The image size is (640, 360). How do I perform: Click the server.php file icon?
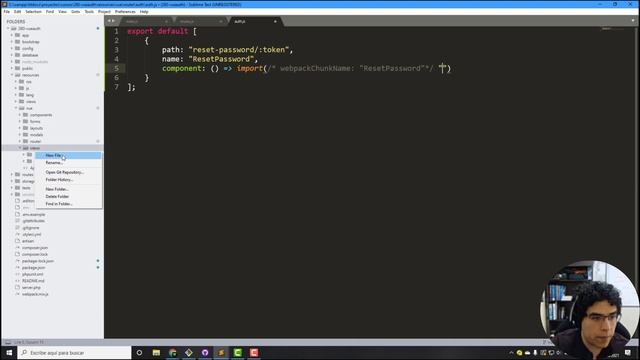click(18, 287)
